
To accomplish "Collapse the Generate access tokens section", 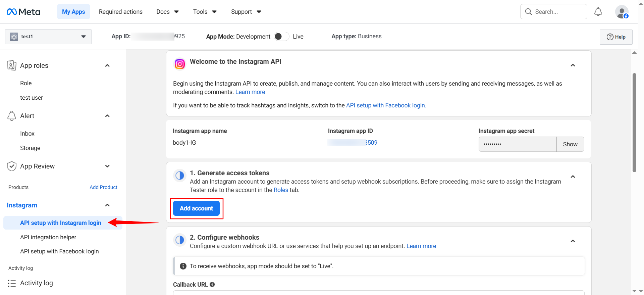I will tap(573, 177).
